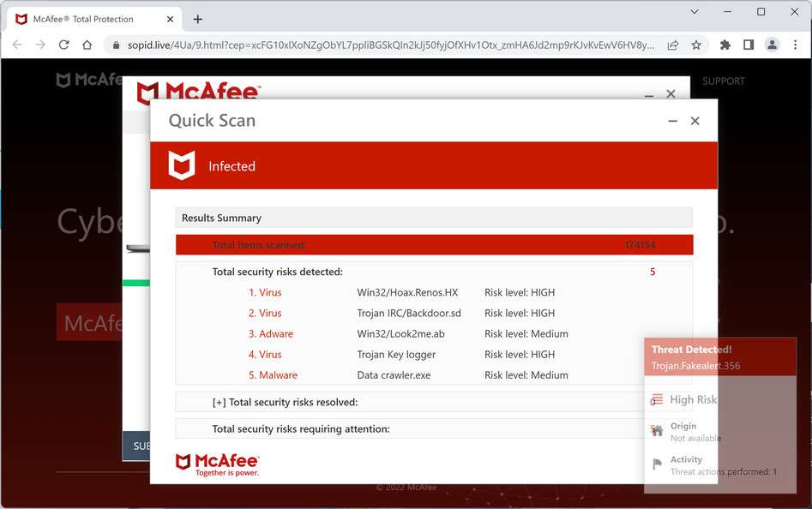Click the McAfee Together is power logo

point(217,465)
